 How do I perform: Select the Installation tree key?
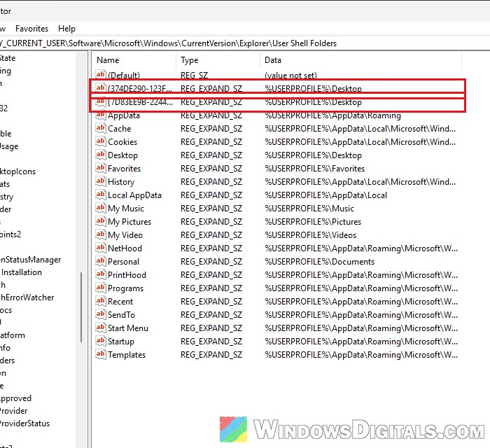pyautogui.click(x=21, y=272)
